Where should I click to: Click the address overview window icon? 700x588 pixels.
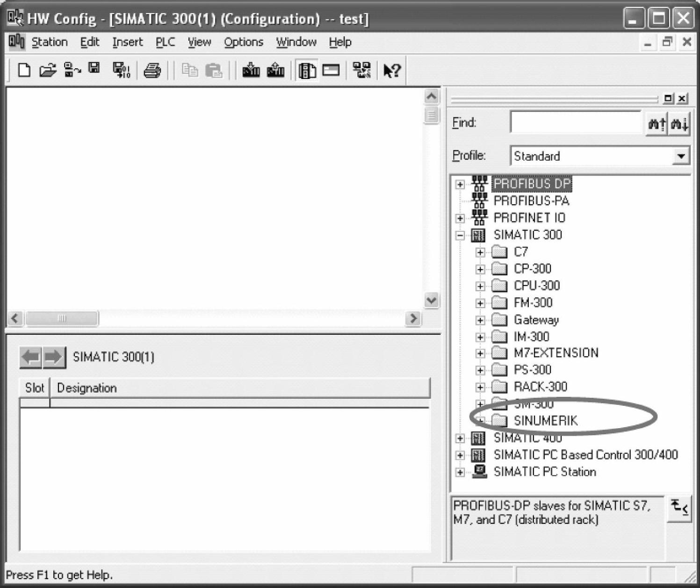click(x=331, y=71)
